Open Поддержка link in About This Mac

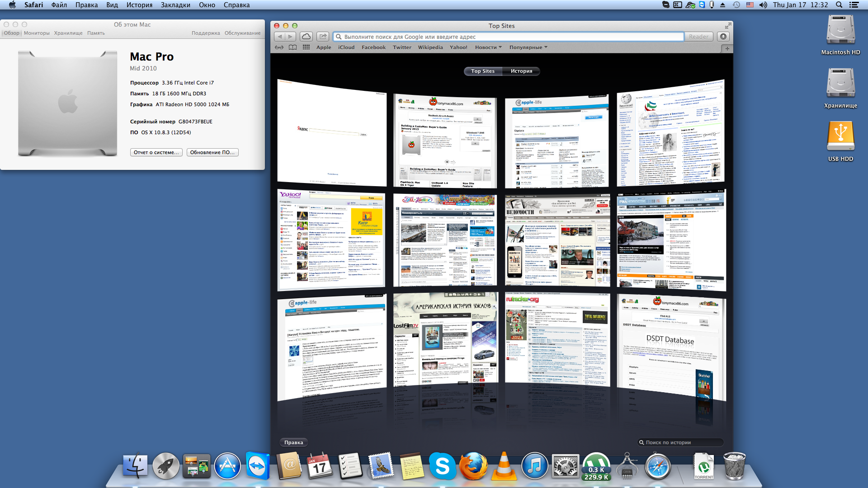click(x=206, y=33)
